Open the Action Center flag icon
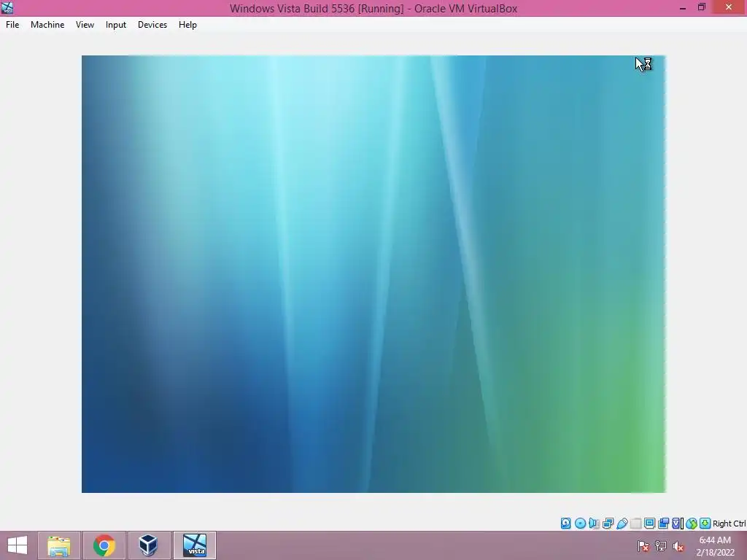The height and width of the screenshot is (560, 747). tap(643, 545)
